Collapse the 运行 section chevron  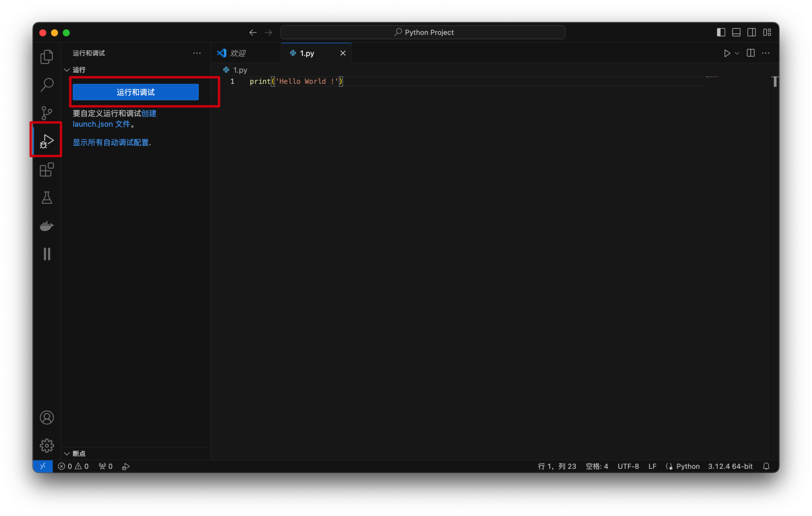click(67, 70)
